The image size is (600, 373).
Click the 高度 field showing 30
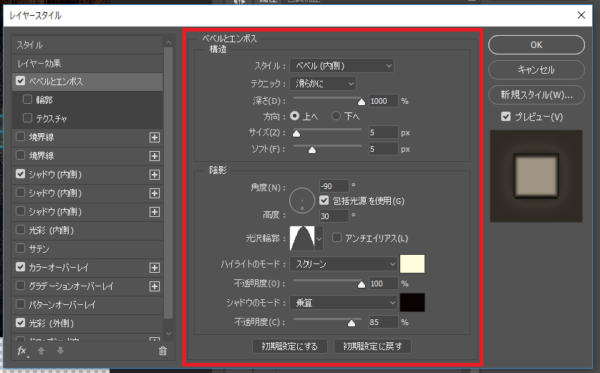click(334, 216)
